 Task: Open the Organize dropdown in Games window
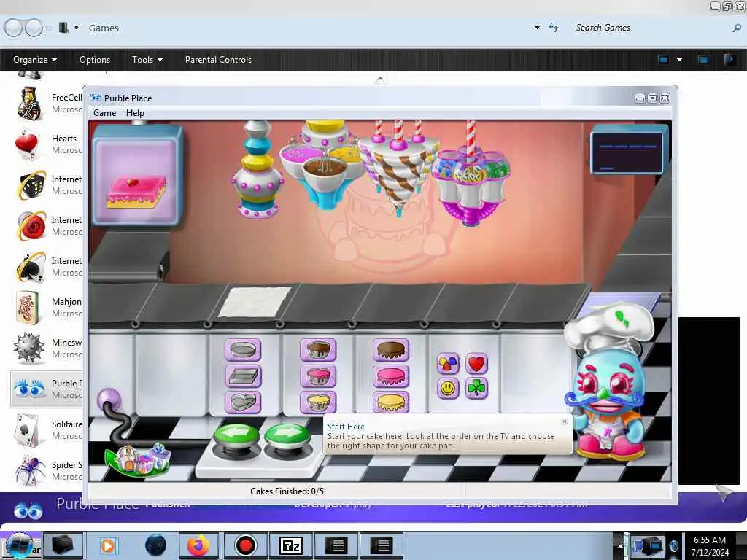[35, 60]
